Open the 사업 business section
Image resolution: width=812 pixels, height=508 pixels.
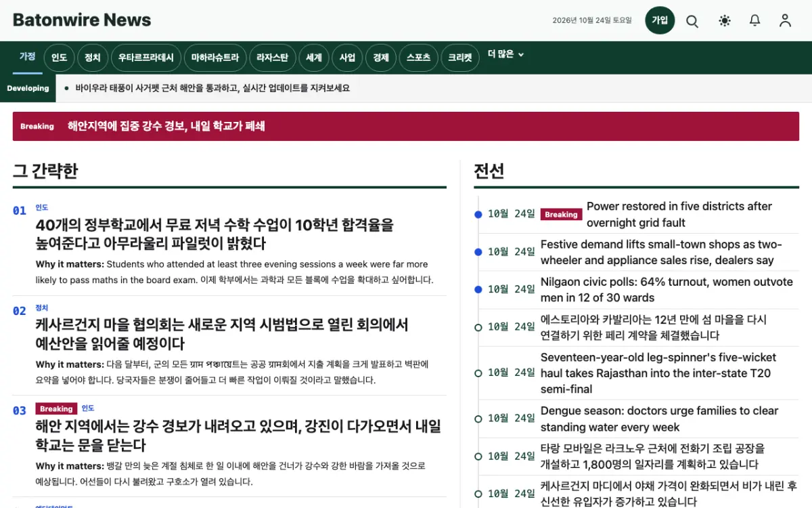(348, 58)
